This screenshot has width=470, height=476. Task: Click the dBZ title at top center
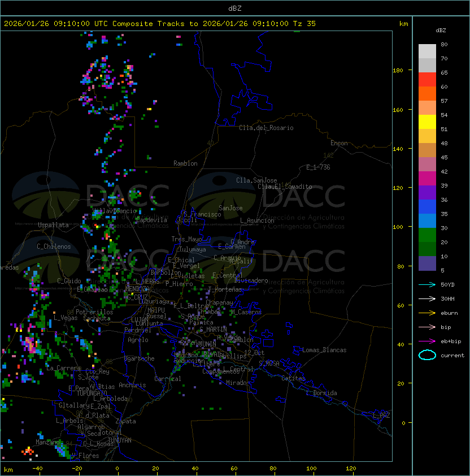[234, 8]
